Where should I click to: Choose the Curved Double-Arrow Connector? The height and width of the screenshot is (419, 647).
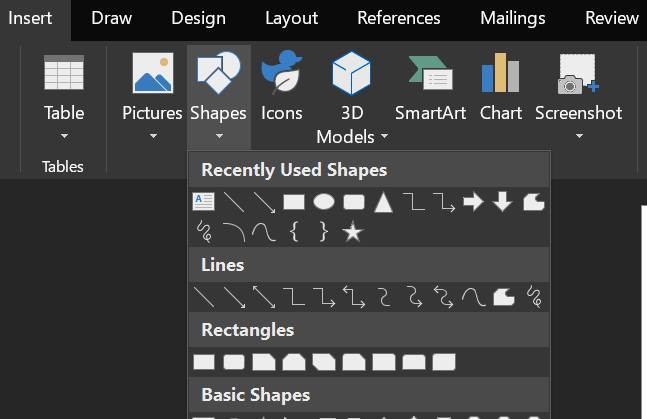tap(444, 297)
